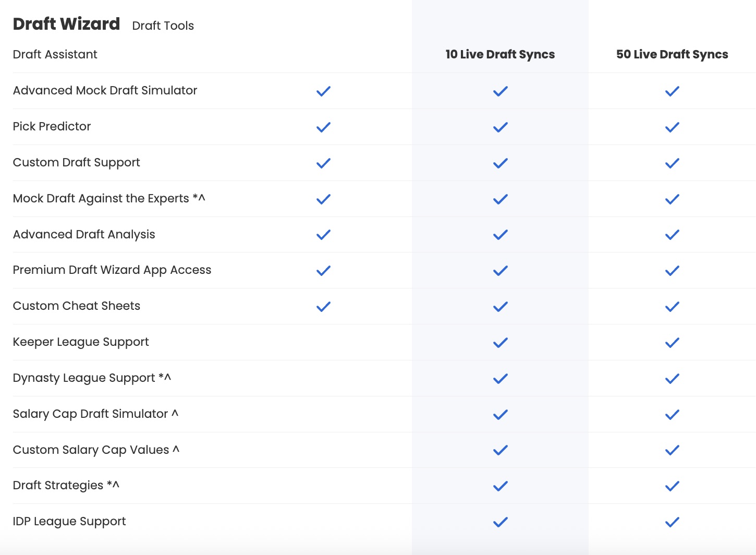Click Advanced Mock Draft Simulator checkmark under 10 Live Draft Syncs
The image size is (756, 555).
pyautogui.click(x=501, y=91)
